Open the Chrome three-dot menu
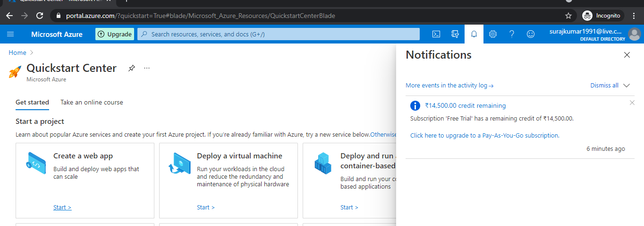The height and width of the screenshot is (226, 644). coord(634,16)
